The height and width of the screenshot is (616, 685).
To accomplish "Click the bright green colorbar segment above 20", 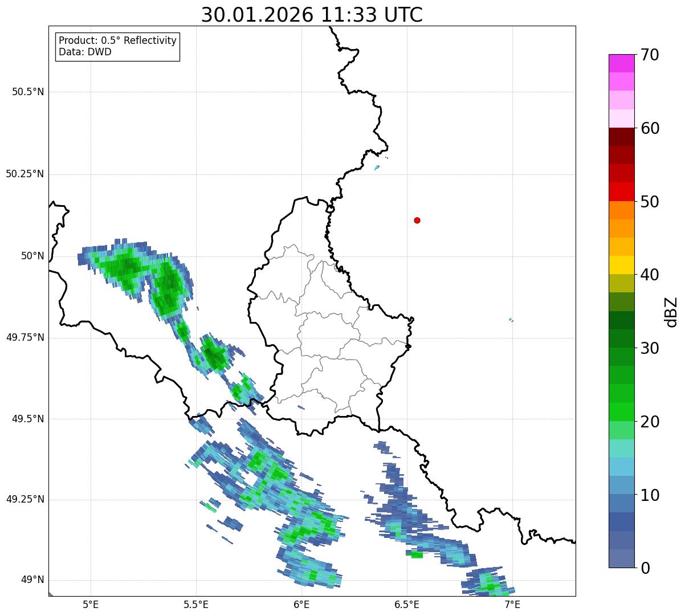I will tap(621, 412).
